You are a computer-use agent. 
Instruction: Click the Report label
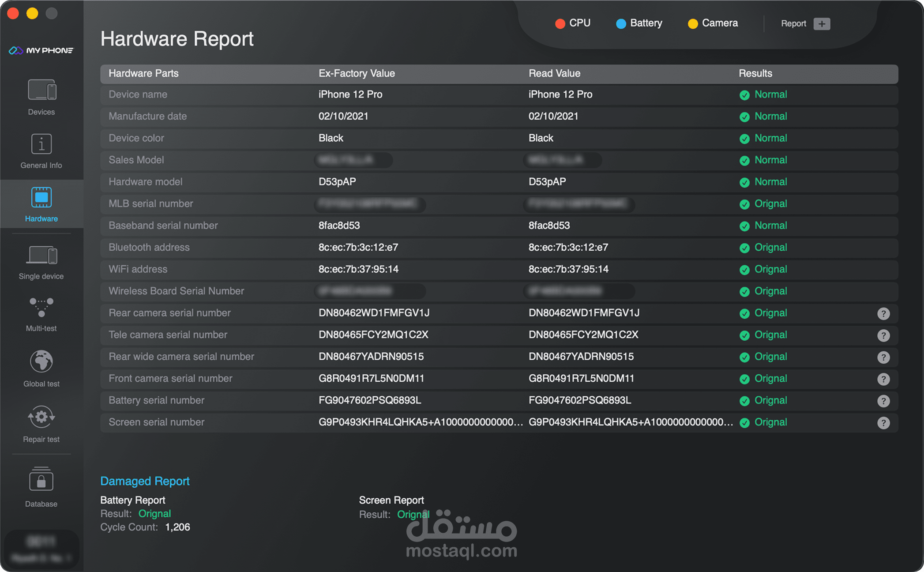coord(793,24)
